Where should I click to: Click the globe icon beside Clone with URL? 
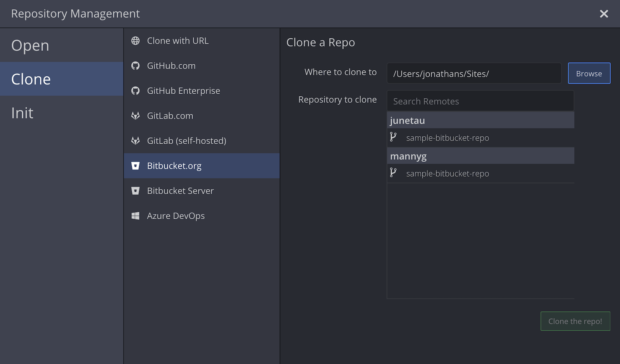point(135,41)
